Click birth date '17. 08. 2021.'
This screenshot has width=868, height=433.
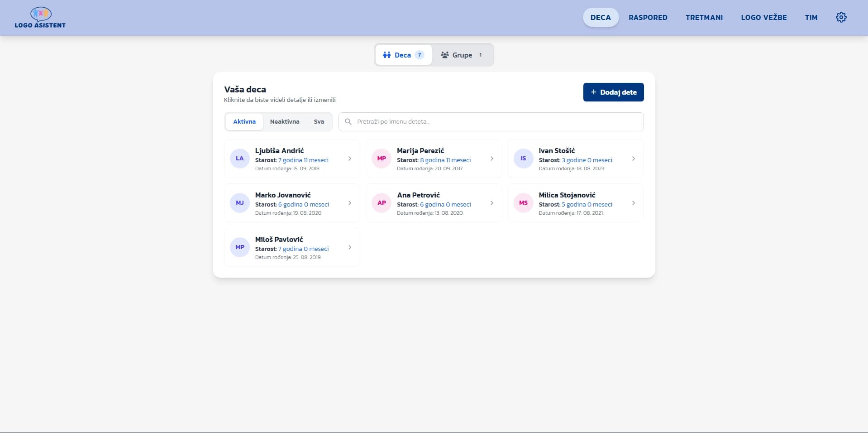[590, 213]
